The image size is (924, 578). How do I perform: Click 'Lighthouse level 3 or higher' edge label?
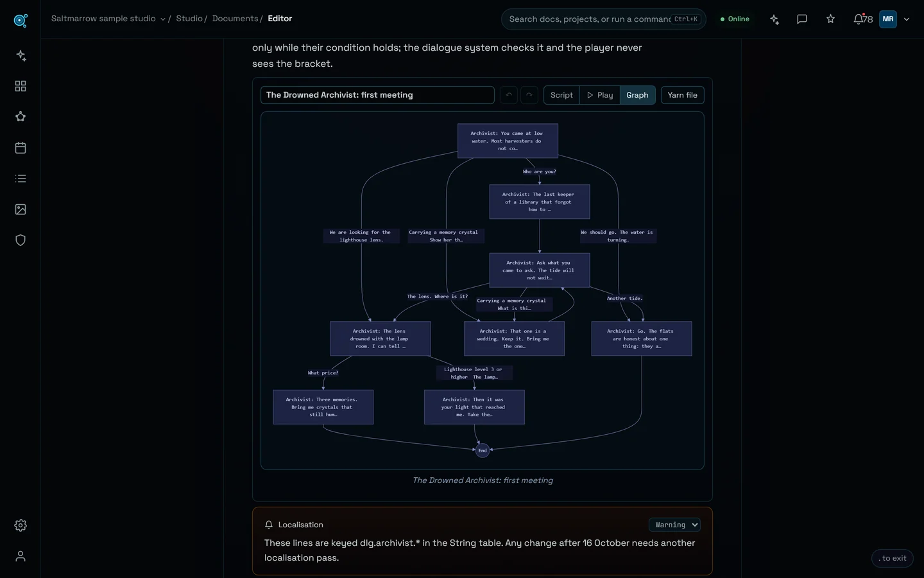click(x=474, y=373)
